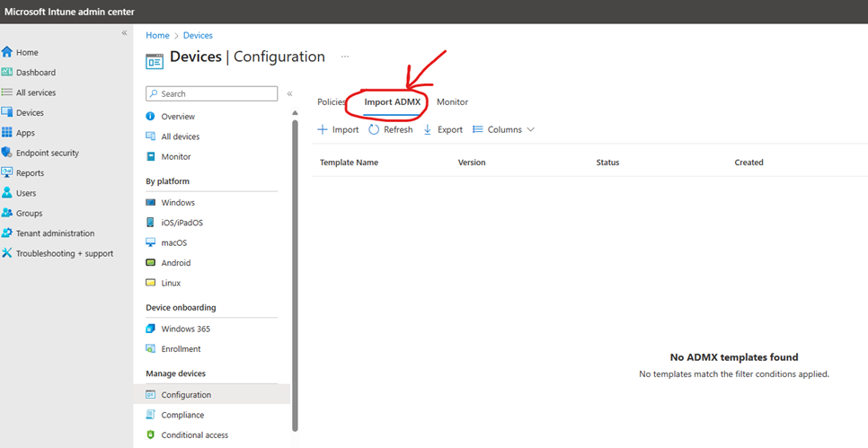Click the circular Refresh icon
868x448 pixels.
pos(374,129)
